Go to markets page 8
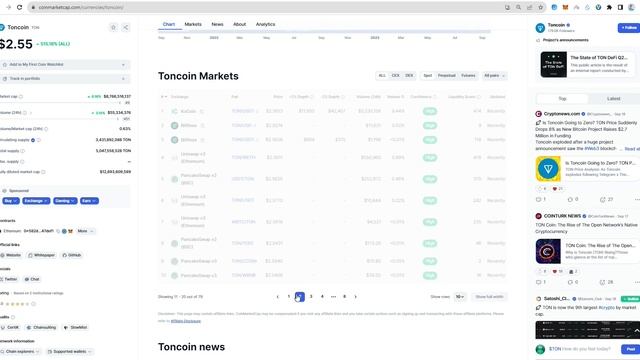The height and width of the screenshot is (360, 640). pyautogui.click(x=344, y=297)
